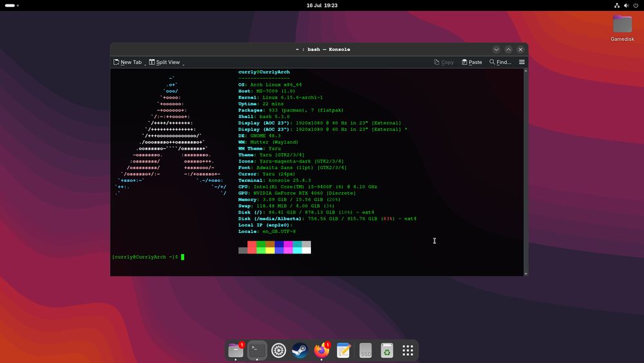The image size is (644, 363).
Task: Open the clock and calendar panel
Action: click(x=322, y=5)
